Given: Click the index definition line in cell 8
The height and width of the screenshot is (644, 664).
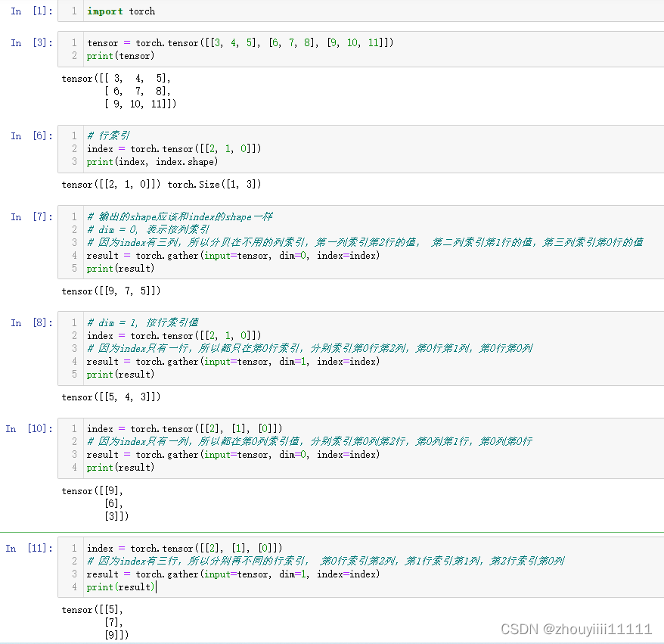Looking at the screenshot, I should pos(174,336).
